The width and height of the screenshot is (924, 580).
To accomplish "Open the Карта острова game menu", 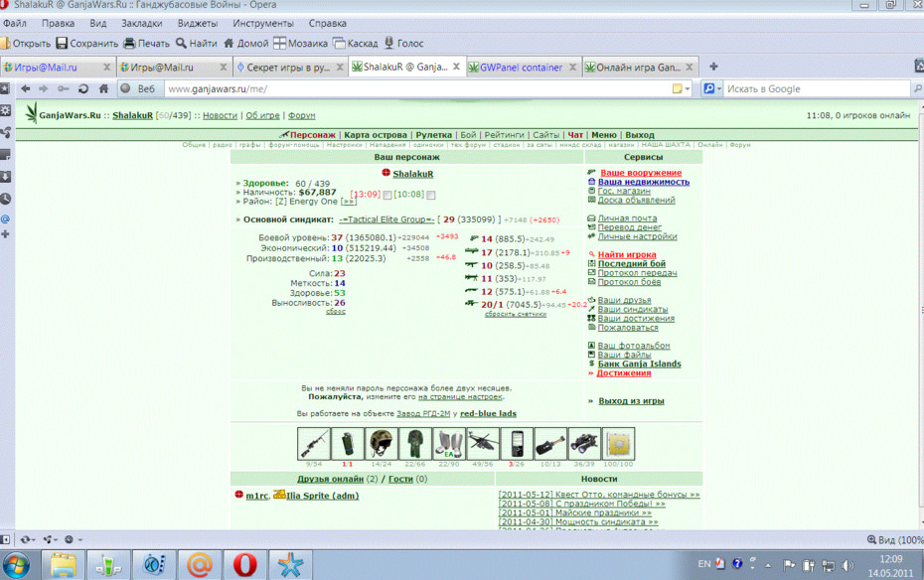I will [376, 135].
